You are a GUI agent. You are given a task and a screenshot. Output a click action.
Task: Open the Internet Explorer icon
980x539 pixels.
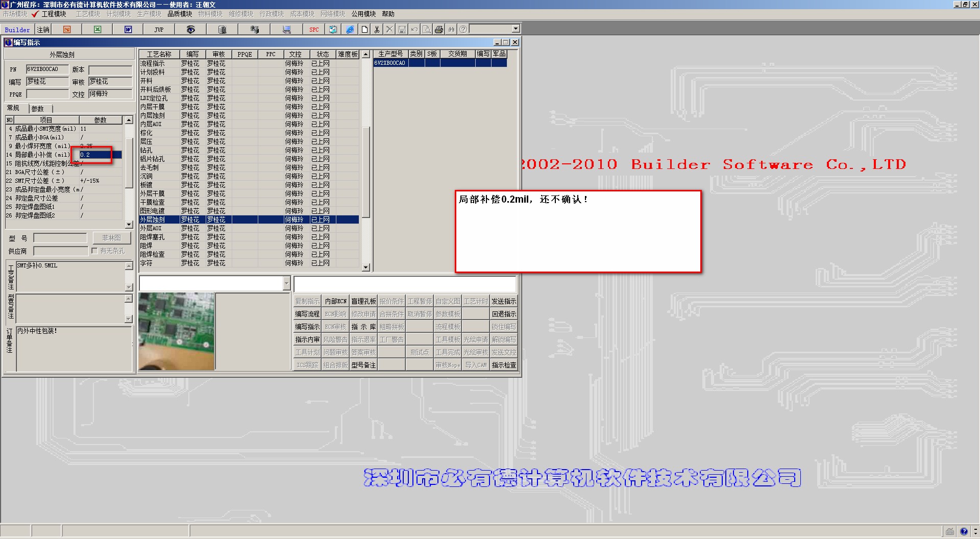pyautogui.click(x=350, y=30)
